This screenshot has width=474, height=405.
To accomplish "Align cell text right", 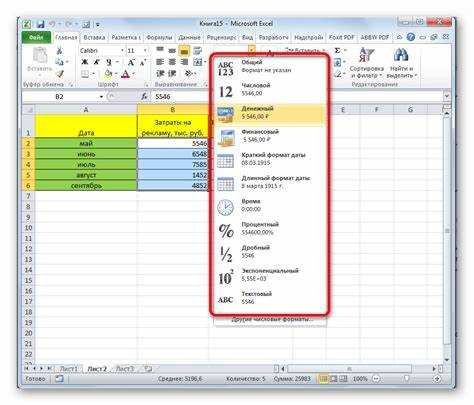I will (184, 62).
